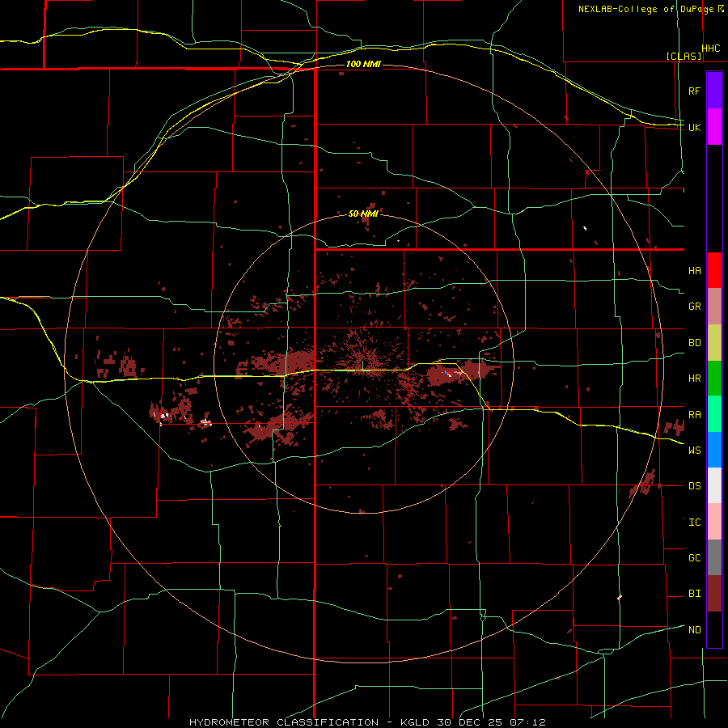The width and height of the screenshot is (728, 728).
Task: Click the 'HA' legend label
Action: [694, 271]
